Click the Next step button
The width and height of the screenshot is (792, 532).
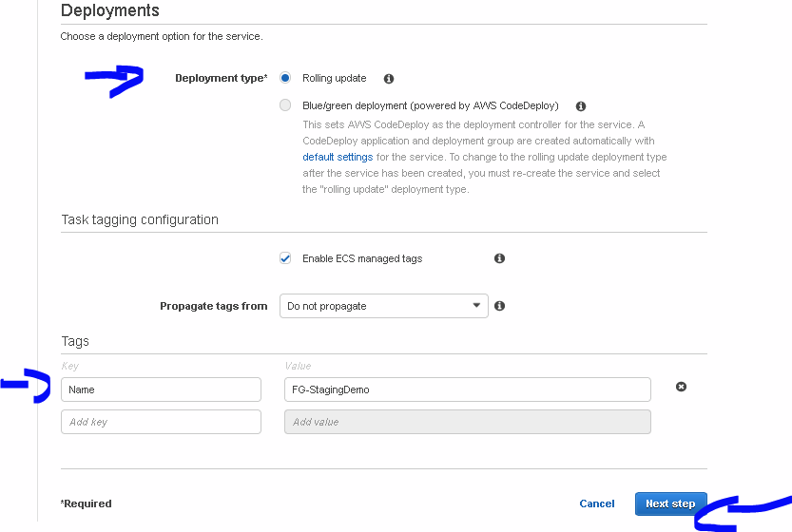point(670,503)
